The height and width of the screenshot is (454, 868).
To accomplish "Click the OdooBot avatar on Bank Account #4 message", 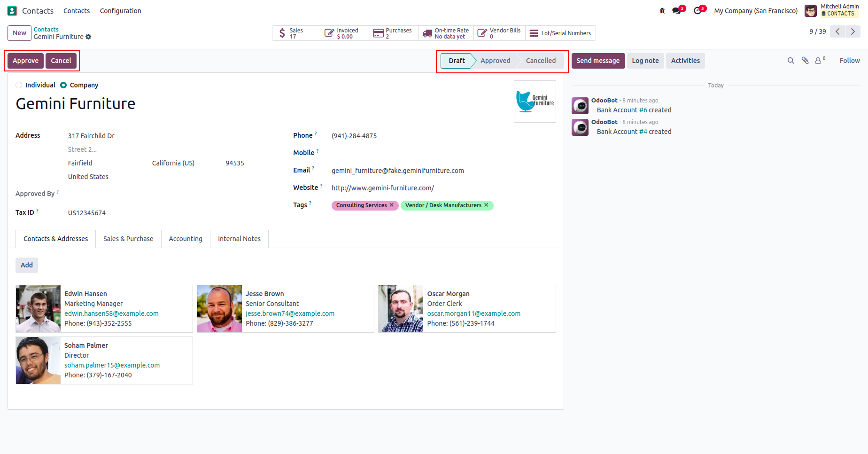I will coord(580,127).
